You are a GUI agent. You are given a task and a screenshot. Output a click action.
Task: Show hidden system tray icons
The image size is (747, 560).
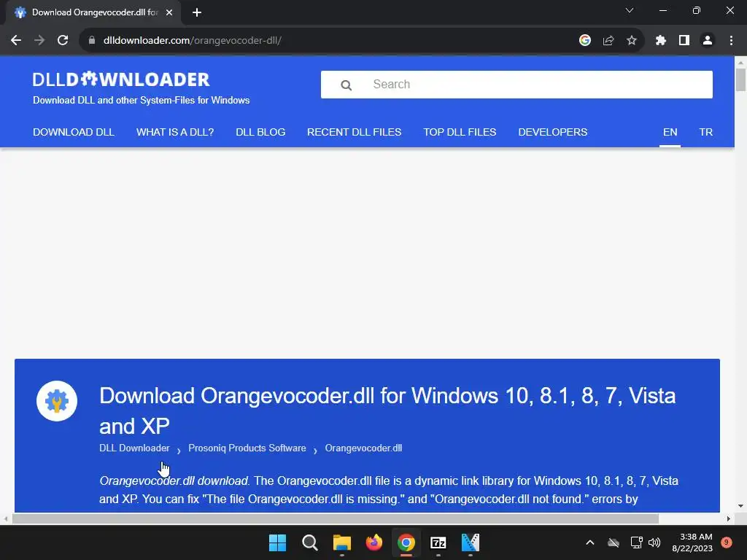pos(589,542)
